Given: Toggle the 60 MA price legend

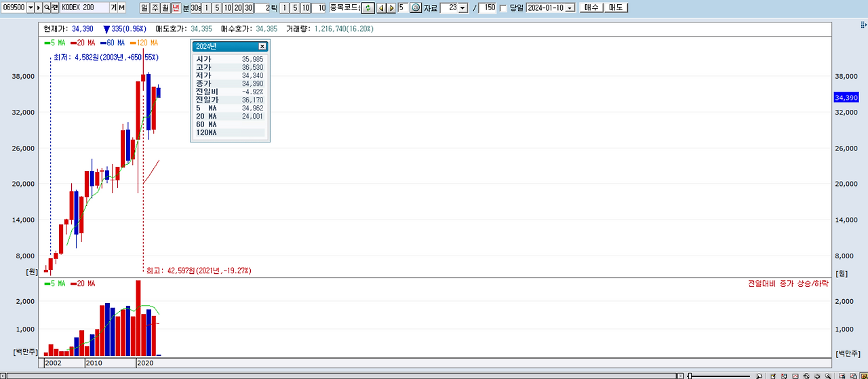Looking at the screenshot, I should click(x=112, y=42).
